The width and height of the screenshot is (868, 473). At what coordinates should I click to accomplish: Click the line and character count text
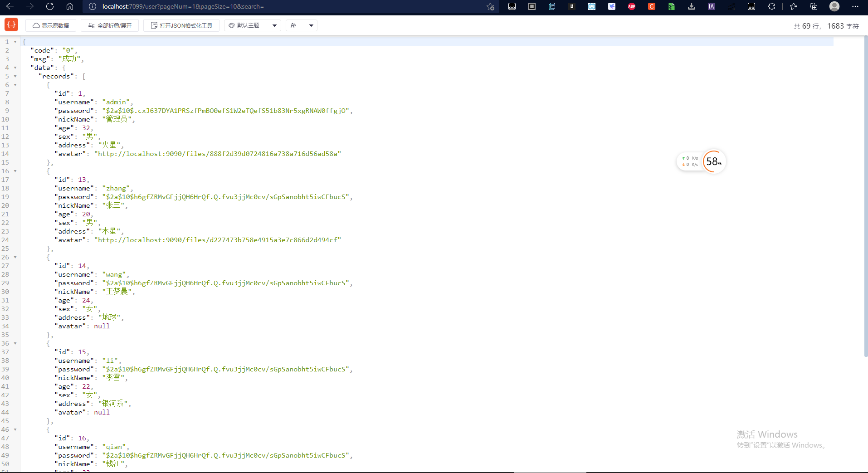click(x=826, y=26)
